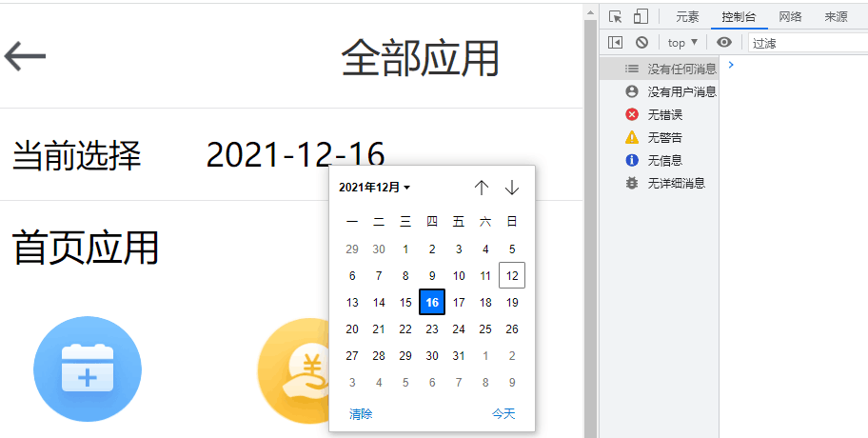Viewport: 868px width, 438px height.
Task: Expand the console prompt chevron
Action: pyautogui.click(x=730, y=65)
